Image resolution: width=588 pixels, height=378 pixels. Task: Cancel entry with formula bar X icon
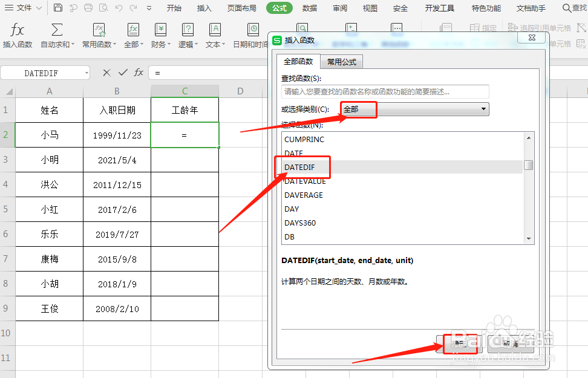pos(106,73)
